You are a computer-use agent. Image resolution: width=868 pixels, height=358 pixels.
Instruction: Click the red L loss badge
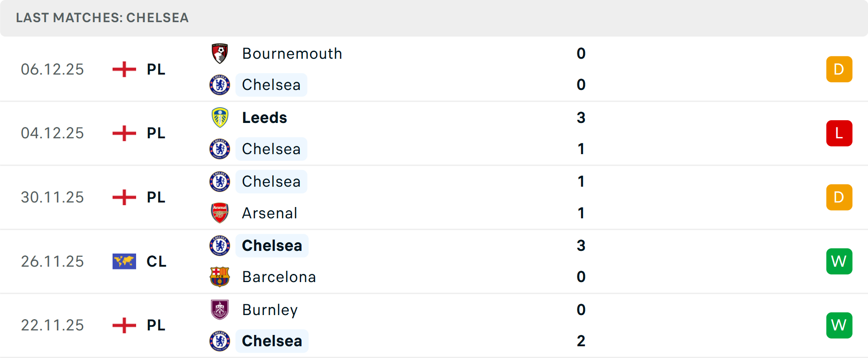click(x=839, y=133)
